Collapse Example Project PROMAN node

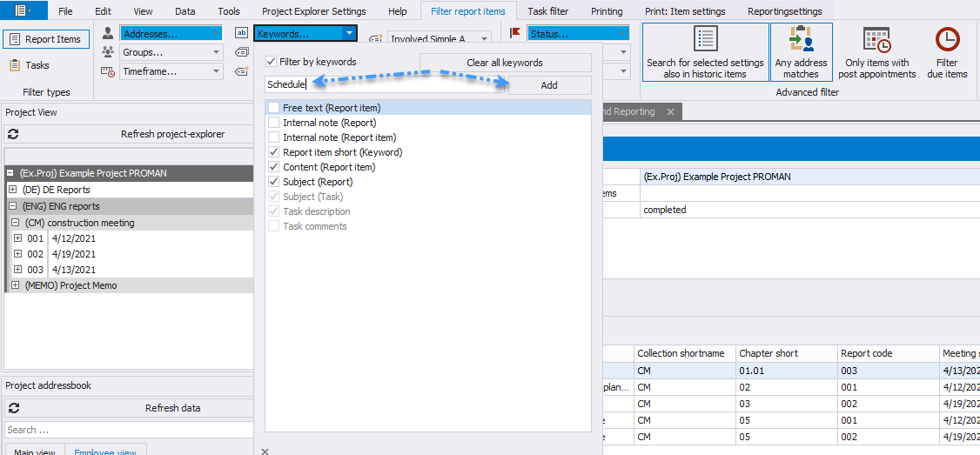point(11,173)
